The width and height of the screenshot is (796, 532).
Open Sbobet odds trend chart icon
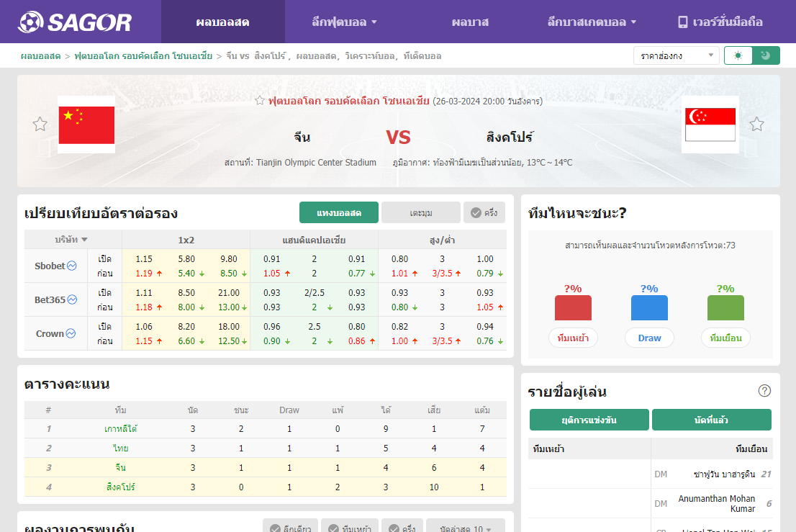click(x=72, y=266)
